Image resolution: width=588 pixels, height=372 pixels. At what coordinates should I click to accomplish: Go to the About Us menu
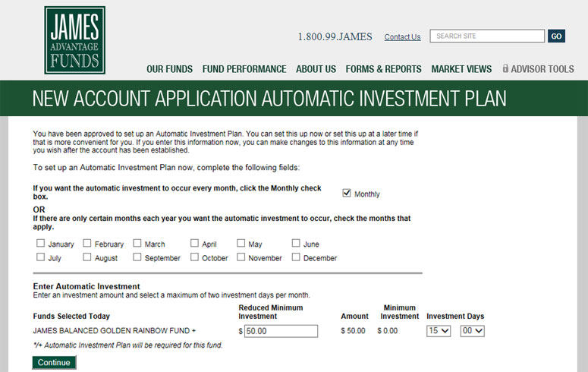316,69
